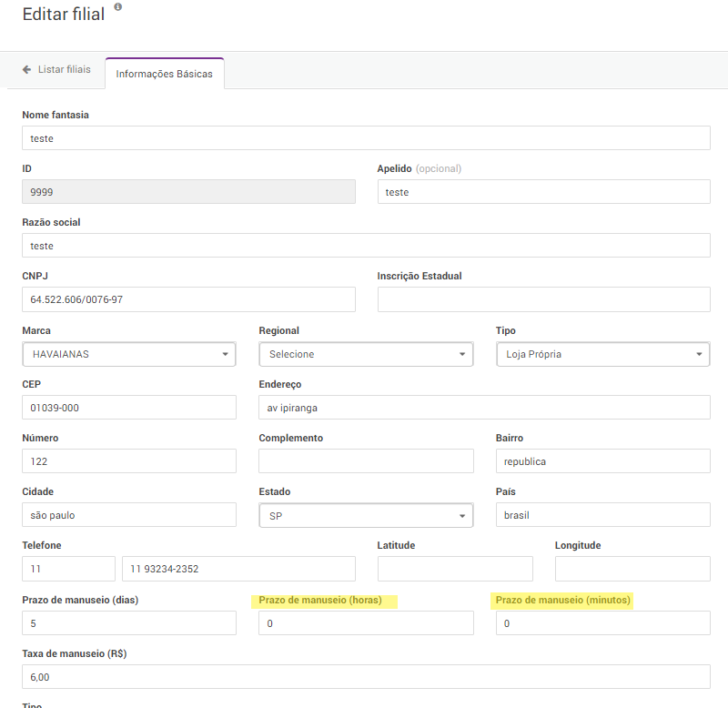
Task: Expand the Estado dropdown showing SP
Action: point(365,515)
